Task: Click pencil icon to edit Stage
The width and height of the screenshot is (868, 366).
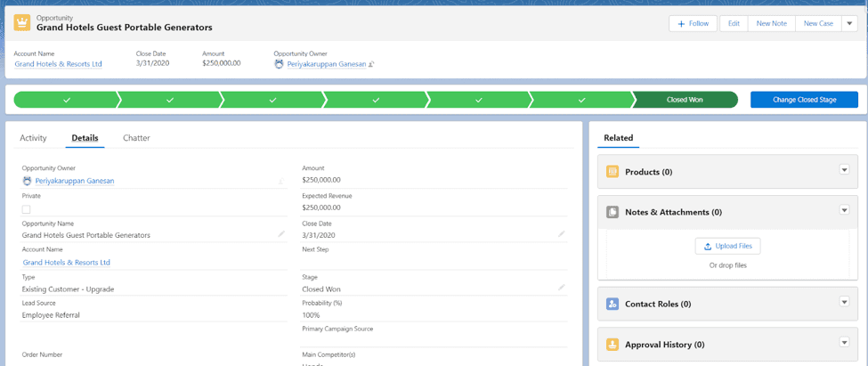Action: click(x=562, y=288)
